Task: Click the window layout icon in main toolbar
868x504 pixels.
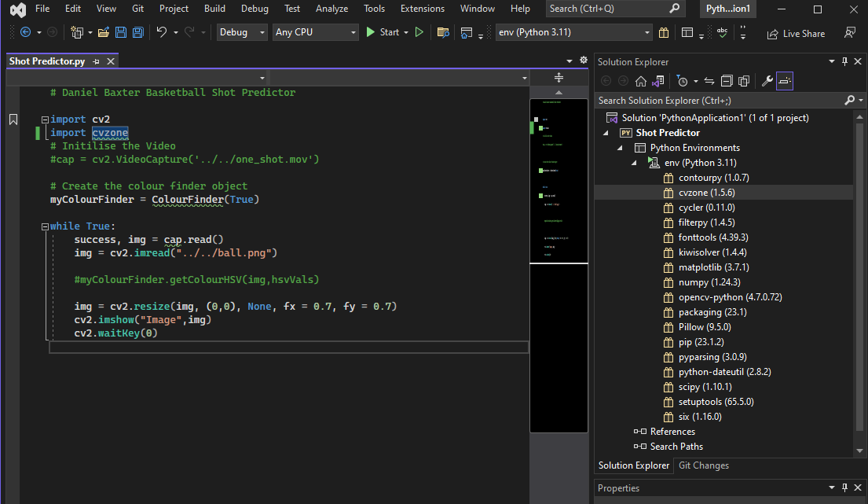Action: coord(687,33)
